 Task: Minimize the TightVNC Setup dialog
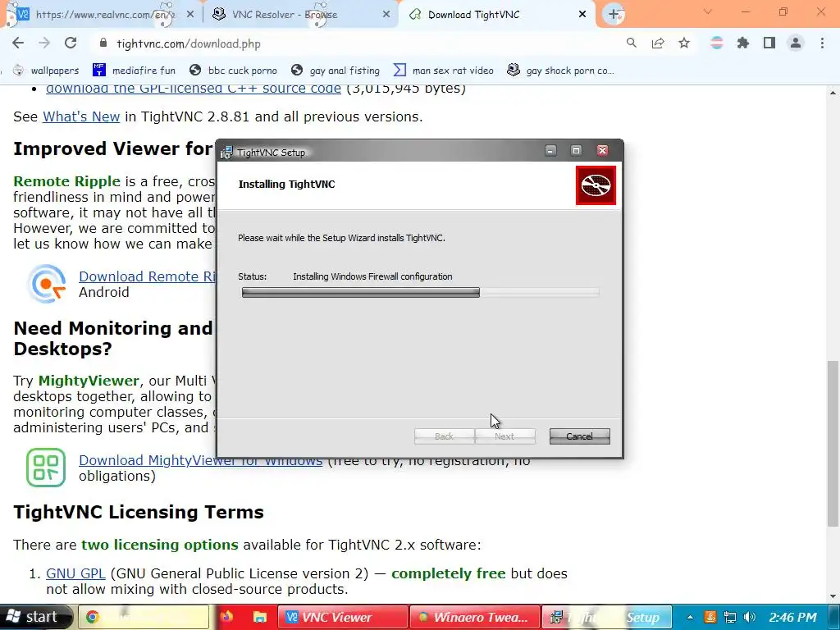pyautogui.click(x=550, y=151)
